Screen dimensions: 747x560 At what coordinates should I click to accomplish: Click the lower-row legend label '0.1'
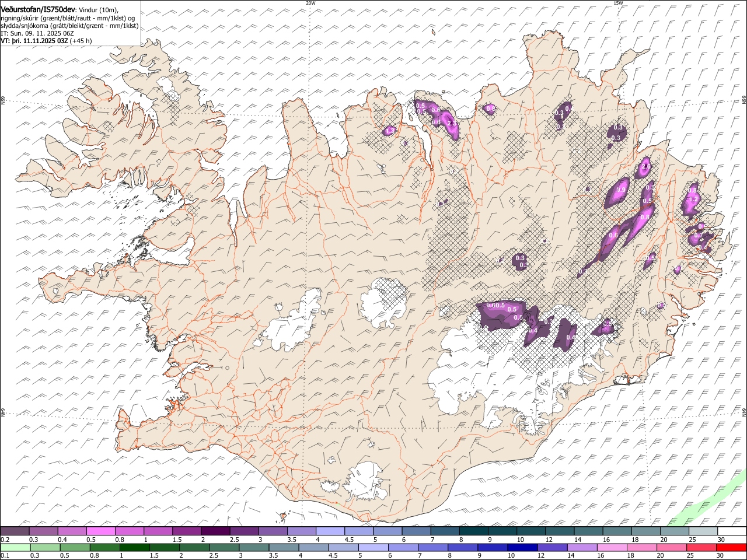[x=4, y=556]
